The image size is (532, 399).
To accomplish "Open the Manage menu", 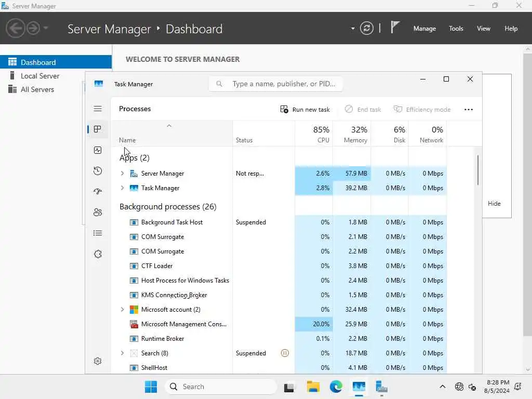I will (424, 29).
